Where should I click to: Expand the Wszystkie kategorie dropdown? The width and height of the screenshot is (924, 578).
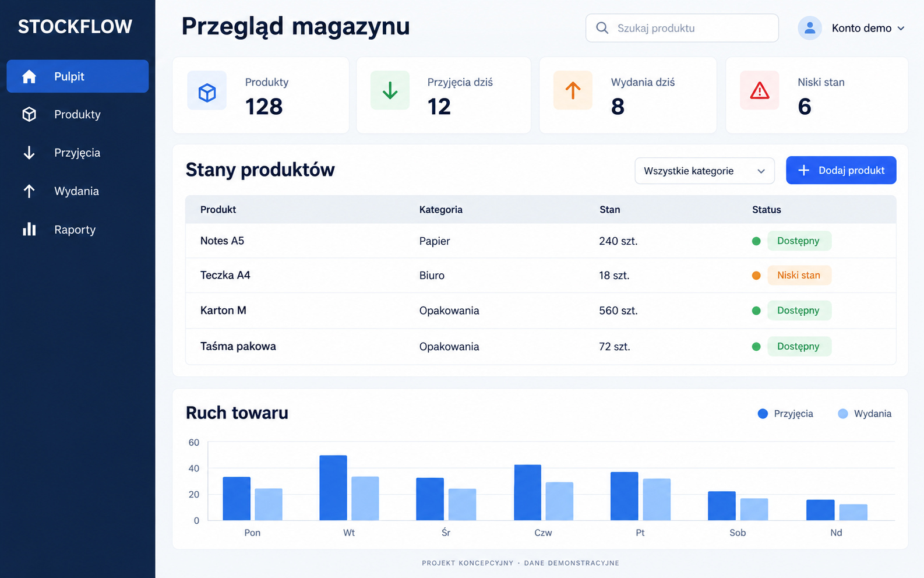704,171
